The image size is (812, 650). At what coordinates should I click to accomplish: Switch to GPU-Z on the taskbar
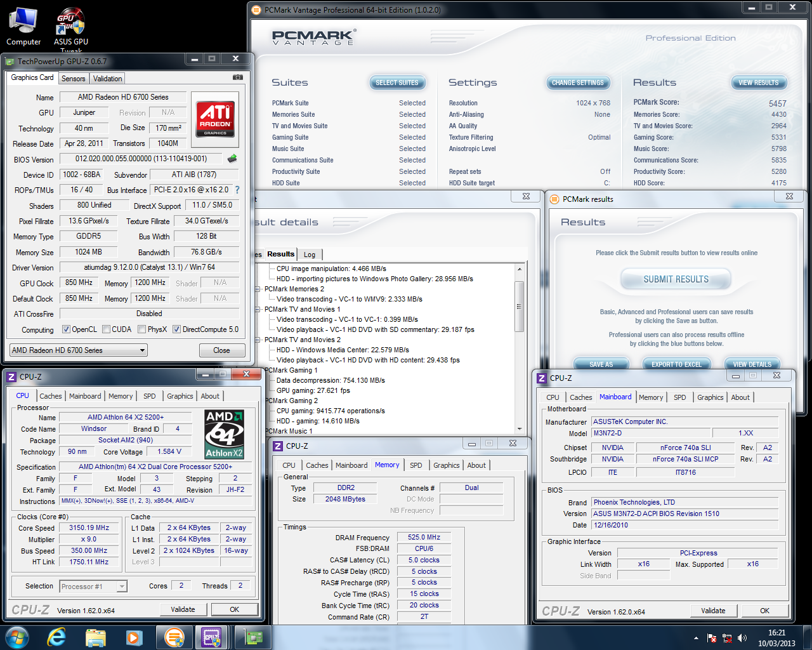[254, 637]
